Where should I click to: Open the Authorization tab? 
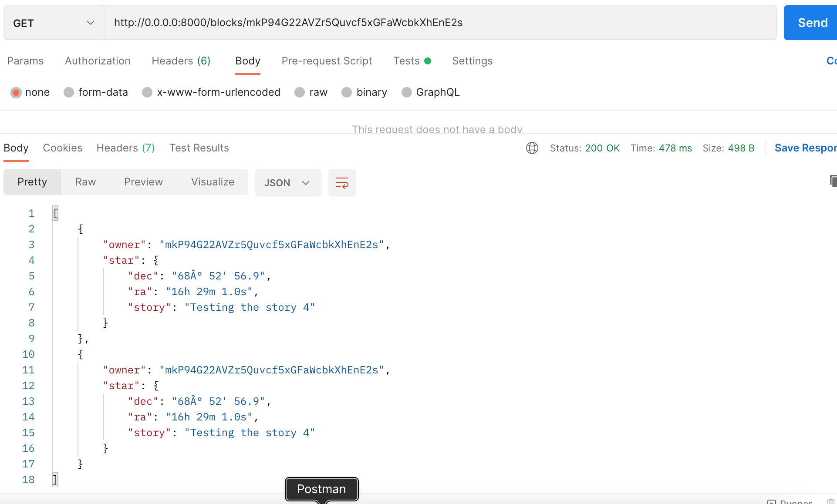coord(98,61)
